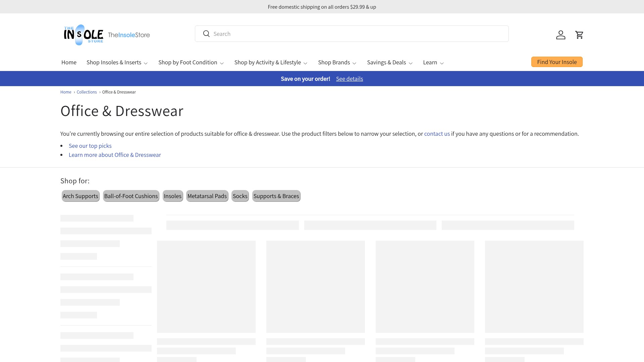Open See our top picks link

point(90,146)
